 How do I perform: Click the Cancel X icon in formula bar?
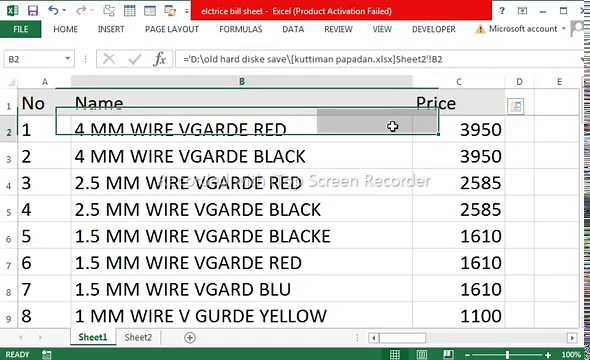[x=109, y=59]
